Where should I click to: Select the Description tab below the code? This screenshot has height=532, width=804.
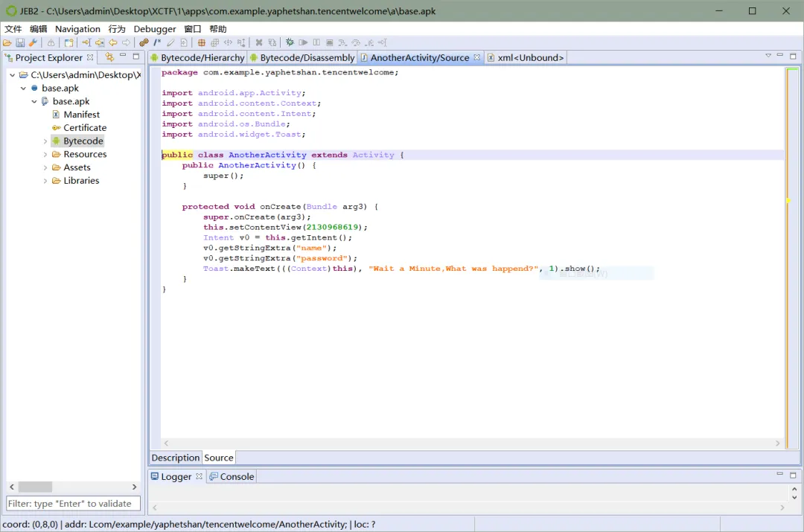point(176,458)
